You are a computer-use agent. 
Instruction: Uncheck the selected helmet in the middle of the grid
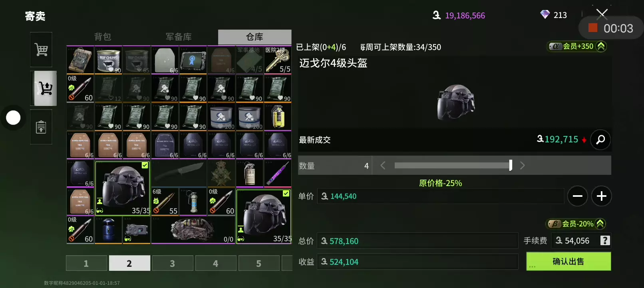(x=123, y=188)
